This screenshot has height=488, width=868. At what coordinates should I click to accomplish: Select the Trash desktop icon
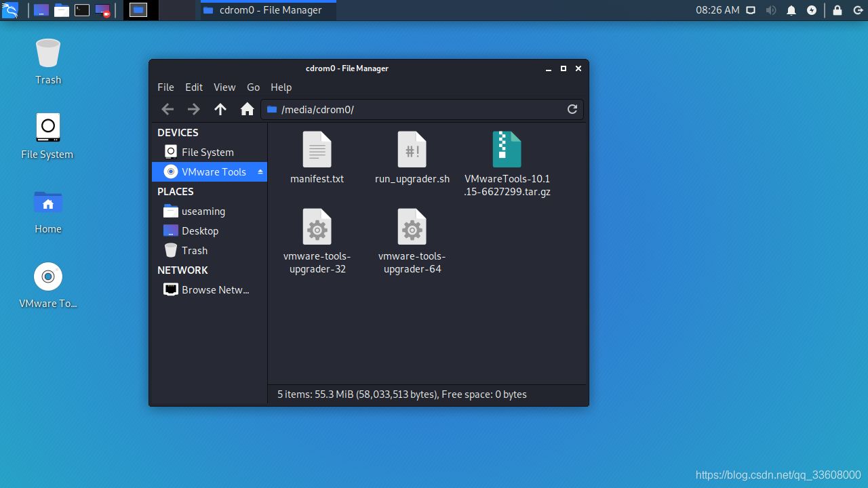pos(48,62)
